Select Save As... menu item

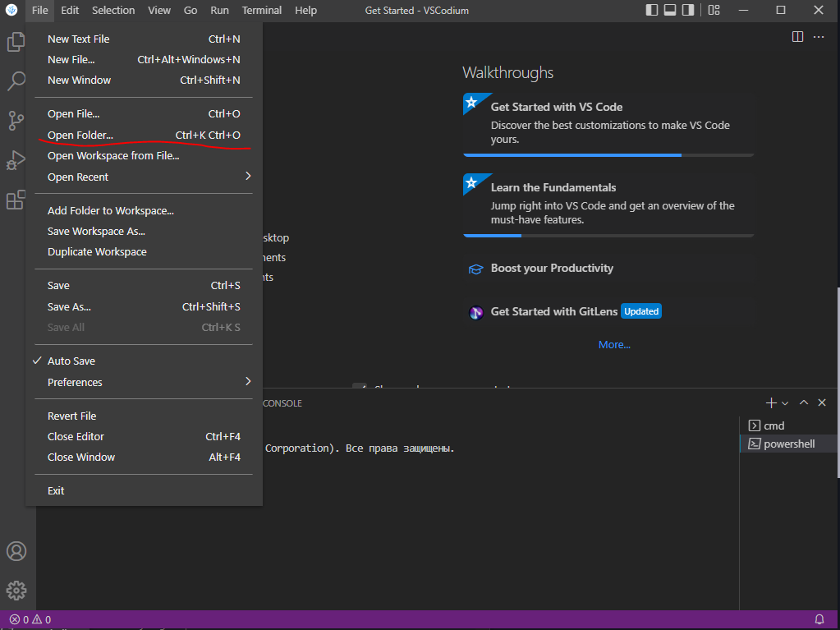coord(144,307)
